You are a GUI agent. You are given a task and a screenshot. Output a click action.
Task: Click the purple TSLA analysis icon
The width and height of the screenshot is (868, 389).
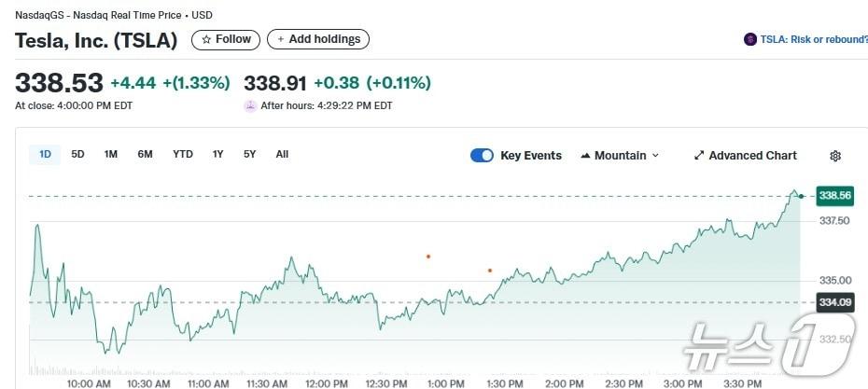[x=749, y=39]
